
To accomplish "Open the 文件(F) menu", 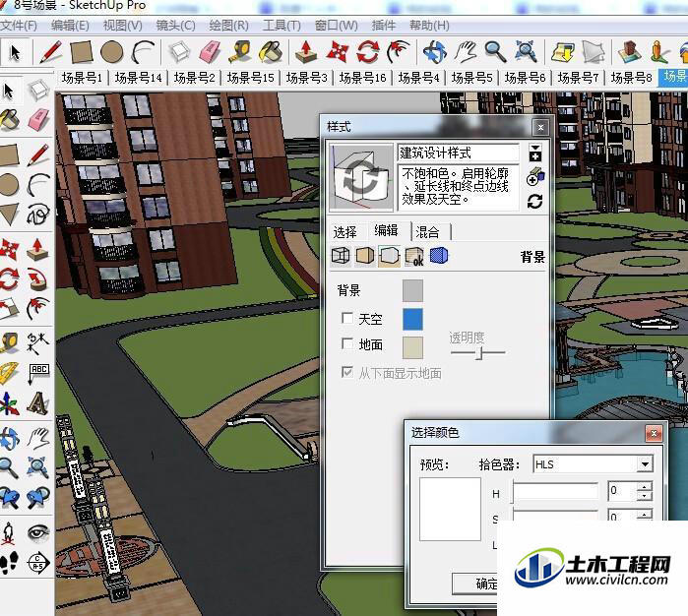I will coord(19,26).
